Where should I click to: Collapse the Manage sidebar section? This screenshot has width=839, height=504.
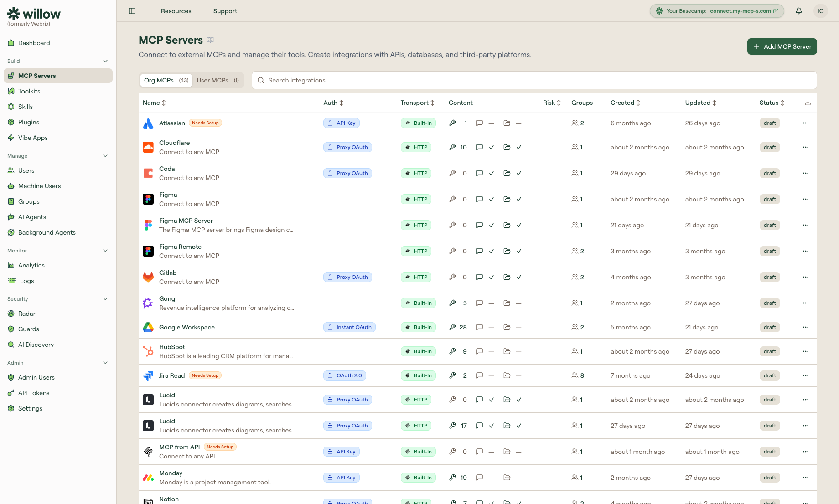(105, 156)
